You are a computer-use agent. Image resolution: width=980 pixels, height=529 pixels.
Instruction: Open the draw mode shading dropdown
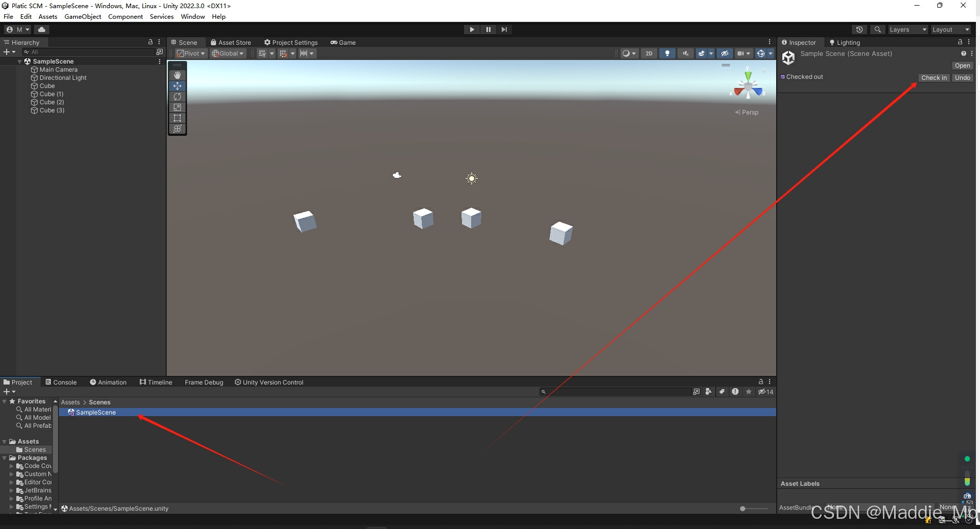tap(629, 53)
